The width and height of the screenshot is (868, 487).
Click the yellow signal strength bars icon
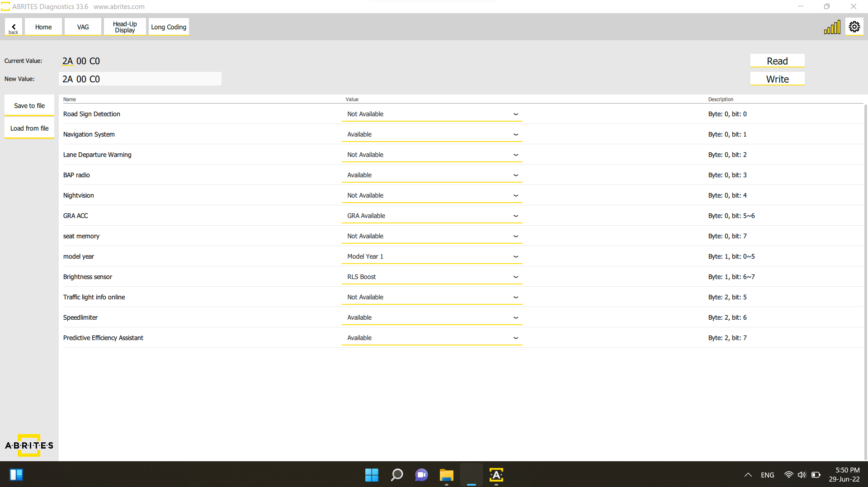(832, 27)
